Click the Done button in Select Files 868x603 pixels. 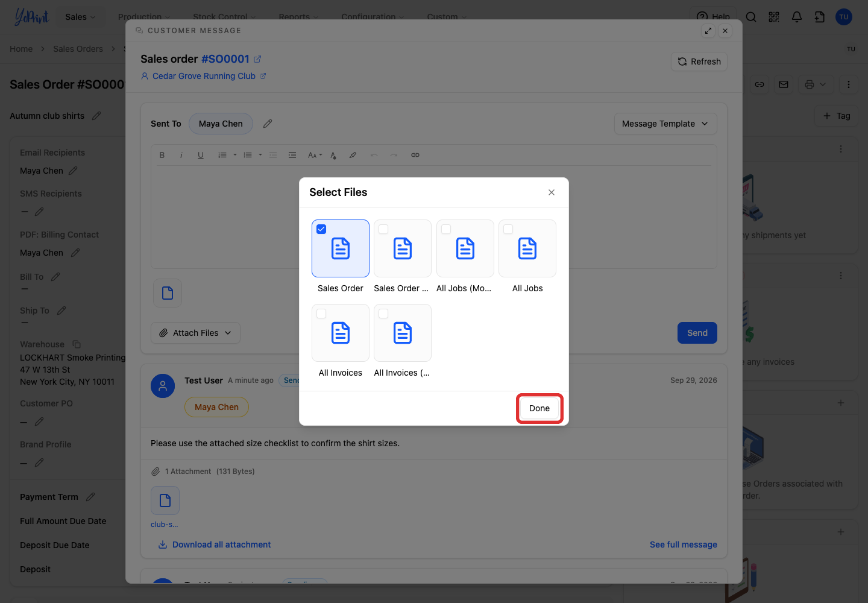(539, 408)
